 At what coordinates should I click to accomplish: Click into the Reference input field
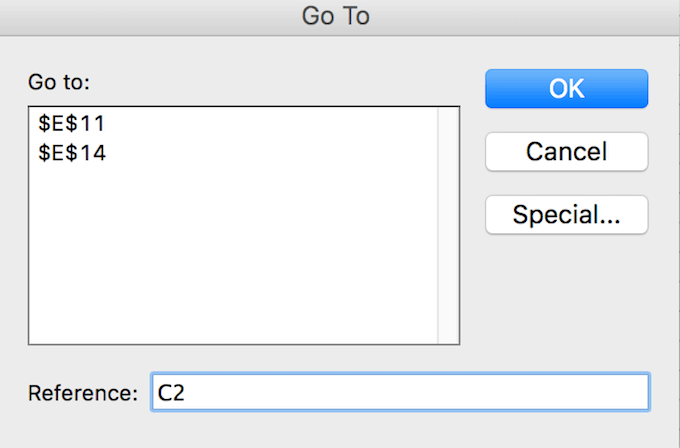(400, 393)
